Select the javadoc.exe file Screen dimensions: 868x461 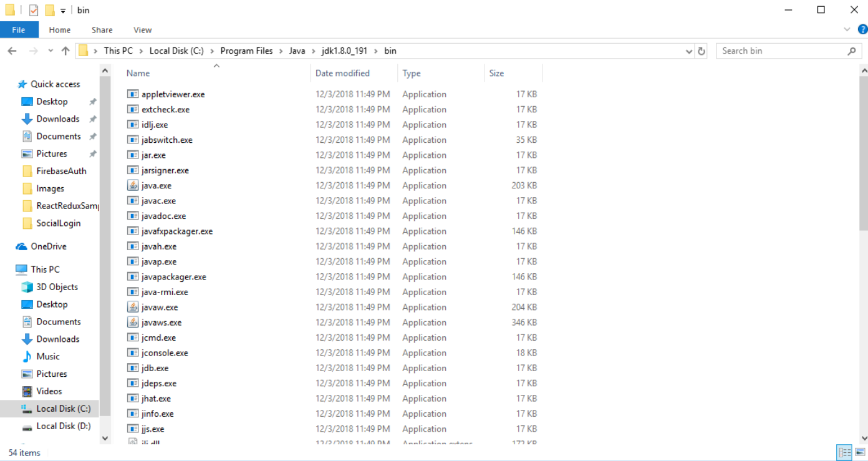163,216
